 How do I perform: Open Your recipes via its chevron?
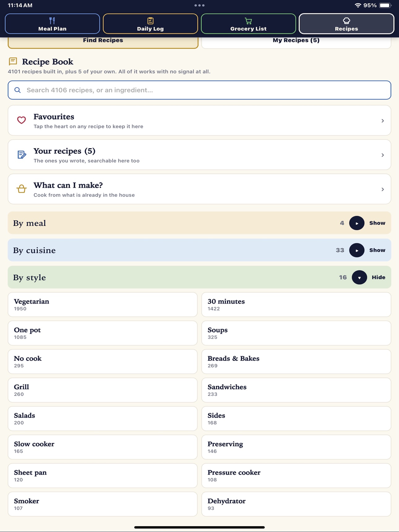383,155
